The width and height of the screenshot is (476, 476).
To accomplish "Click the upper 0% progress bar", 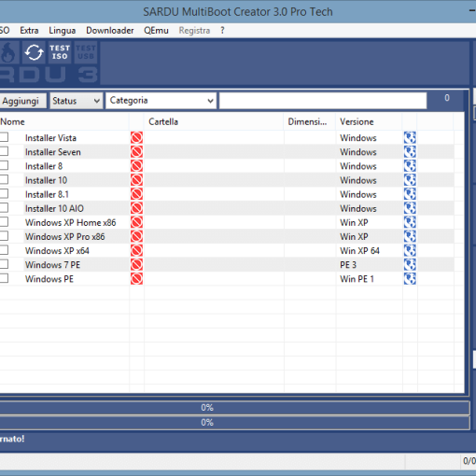I will pyautogui.click(x=234, y=408).
